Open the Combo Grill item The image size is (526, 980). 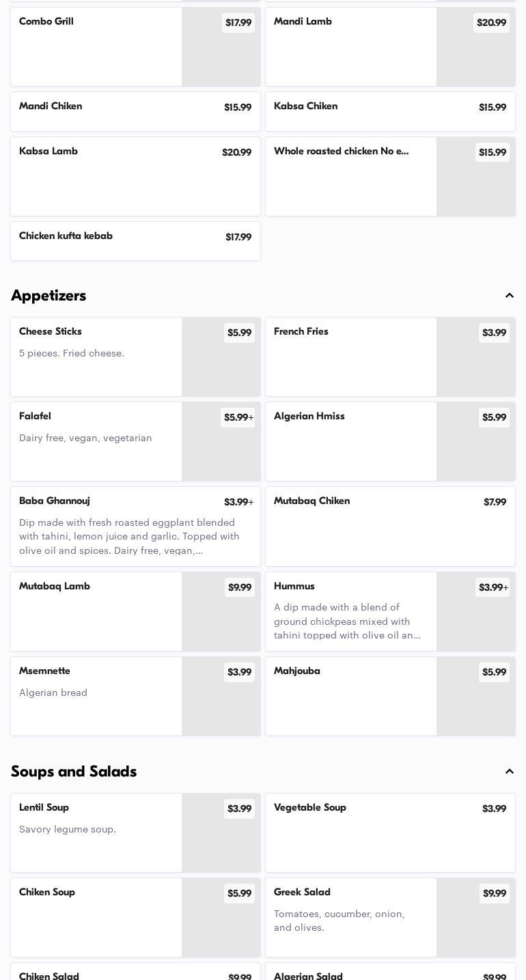point(96,46)
